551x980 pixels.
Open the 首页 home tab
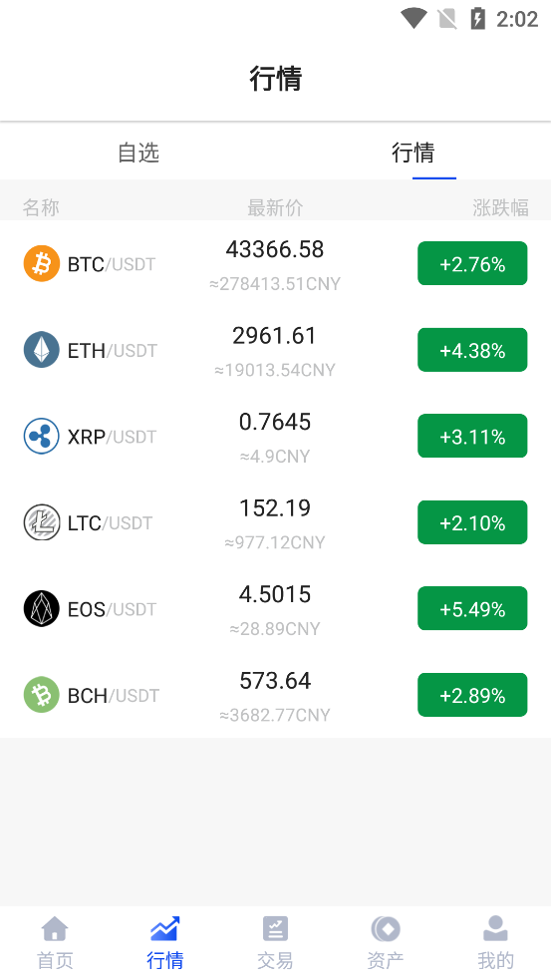[x=55, y=943]
